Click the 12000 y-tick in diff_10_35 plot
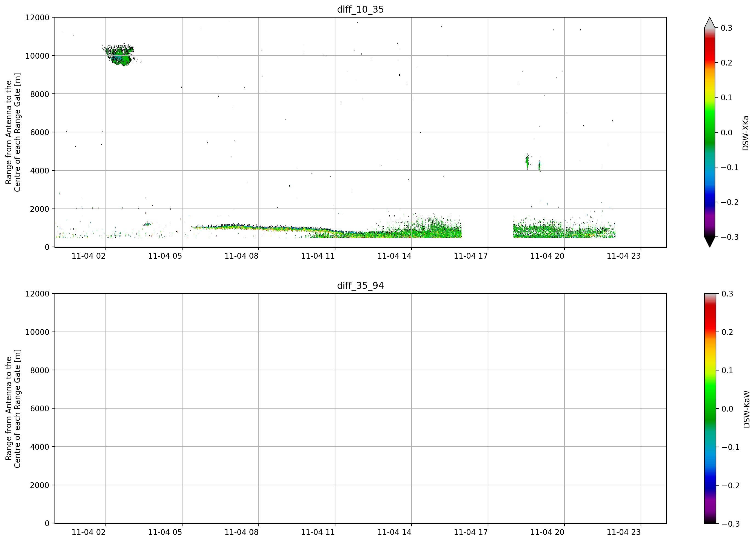756x542 pixels. coord(37,17)
